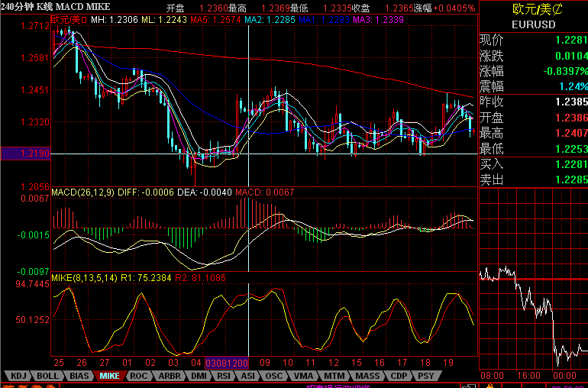The width and height of the screenshot is (588, 388).
Task: Click the 最低 value 1.2253 in quote panel
Action: 571,149
